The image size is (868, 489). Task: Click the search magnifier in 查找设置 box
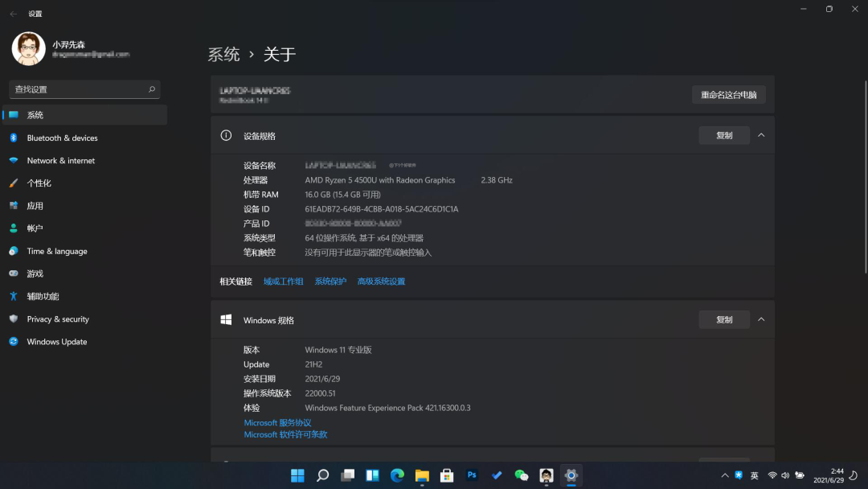(152, 89)
